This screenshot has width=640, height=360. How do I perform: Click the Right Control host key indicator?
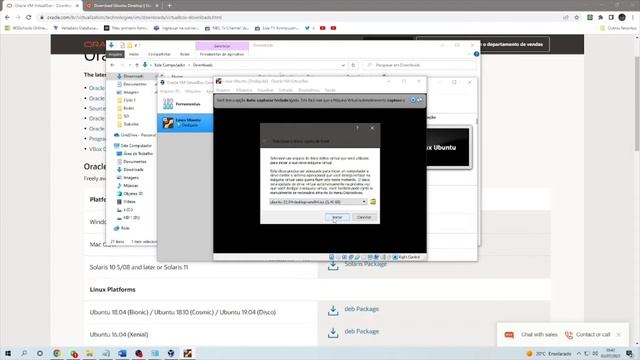click(406, 257)
